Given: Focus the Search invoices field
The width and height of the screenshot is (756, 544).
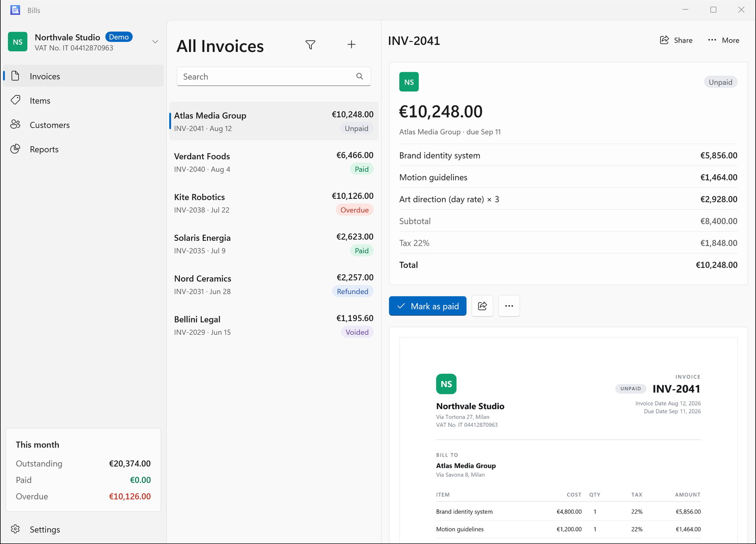Looking at the screenshot, I should [274, 76].
